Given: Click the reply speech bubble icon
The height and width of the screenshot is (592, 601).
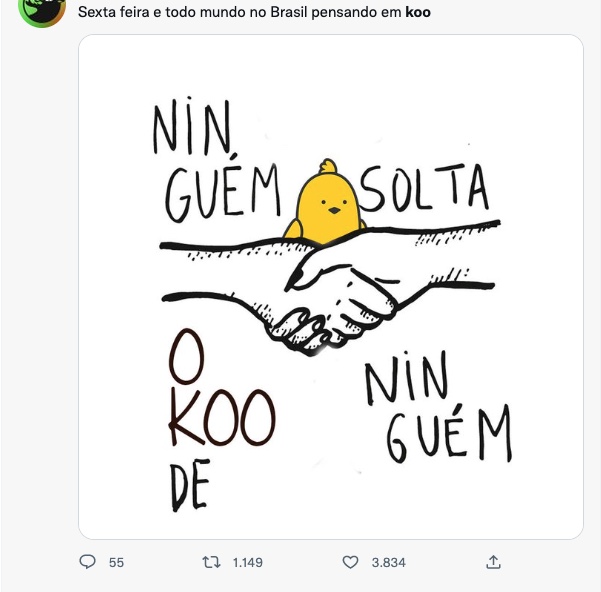Looking at the screenshot, I should coord(87,562).
